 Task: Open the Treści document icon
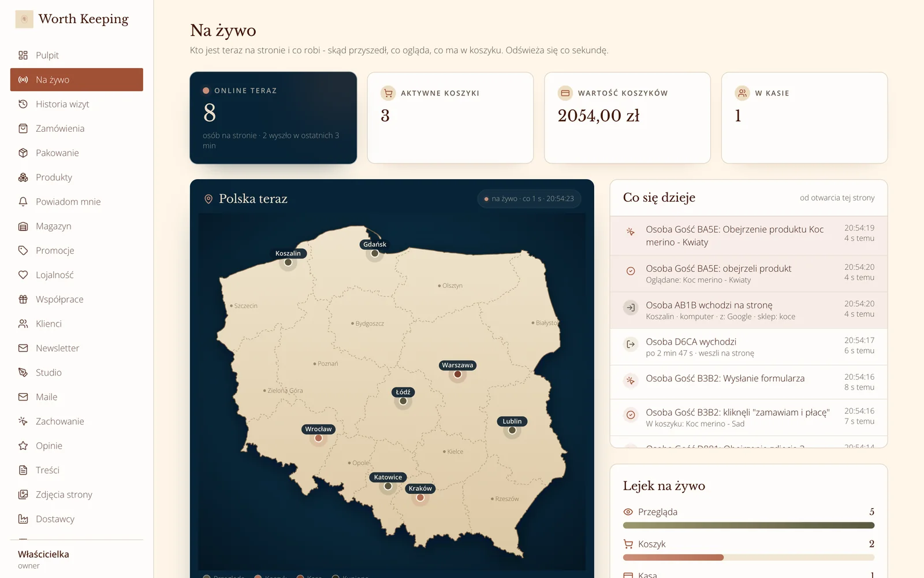23,470
